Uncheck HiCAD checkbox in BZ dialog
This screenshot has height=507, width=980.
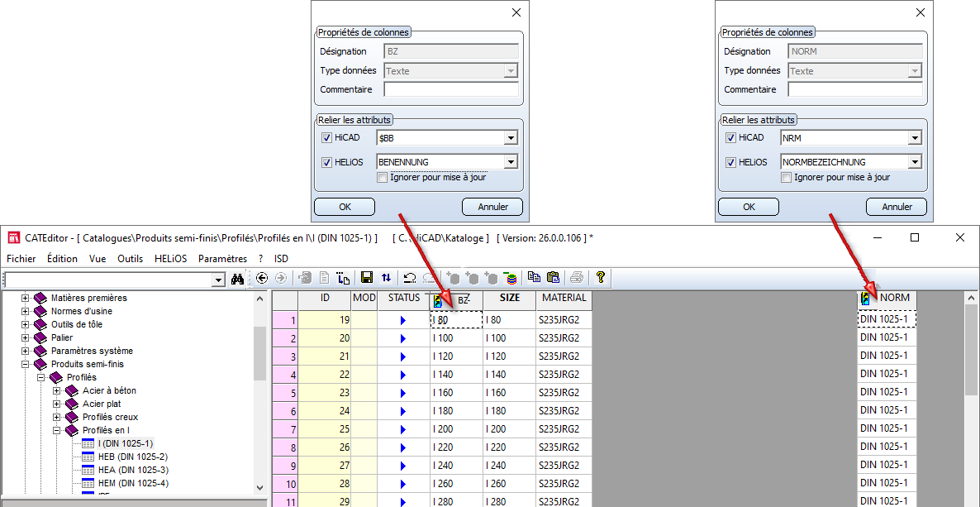326,138
